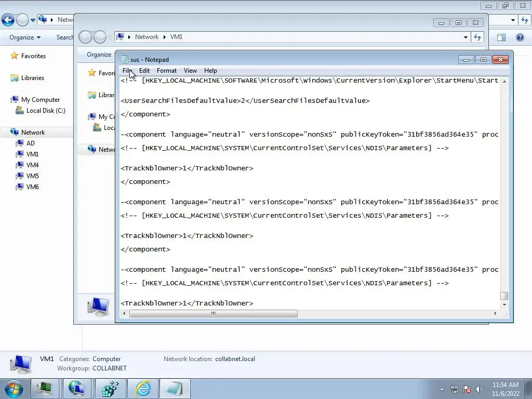Click the Windows Start button
Image resolution: width=532 pixels, height=399 pixels.
pyautogui.click(x=14, y=389)
